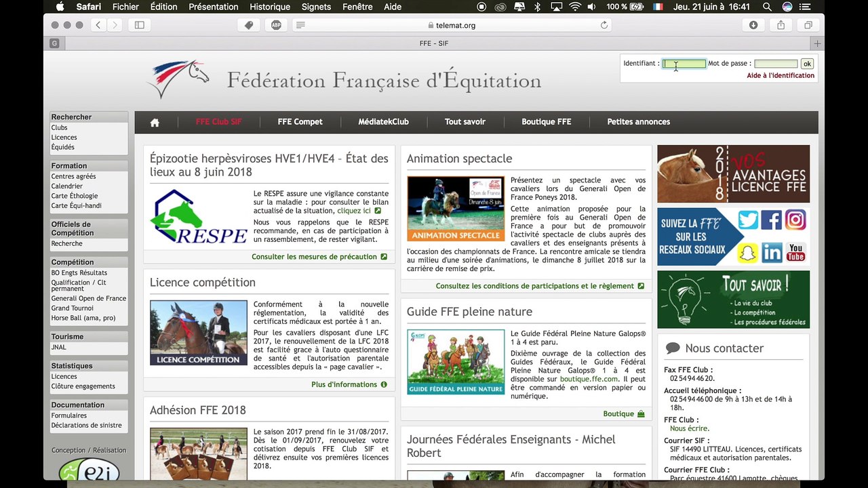
Task: Open the Instagram social icon
Action: [x=795, y=220]
